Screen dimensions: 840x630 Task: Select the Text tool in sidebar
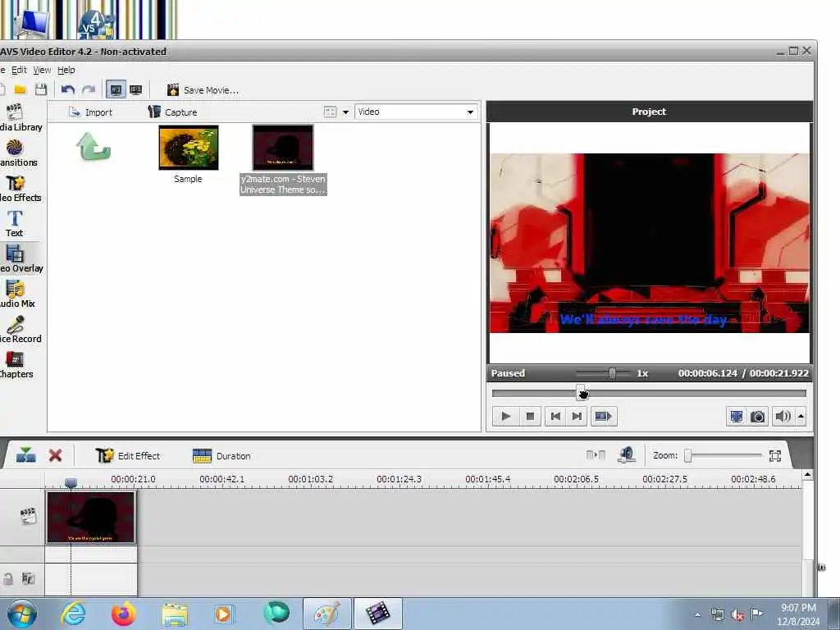[15, 224]
